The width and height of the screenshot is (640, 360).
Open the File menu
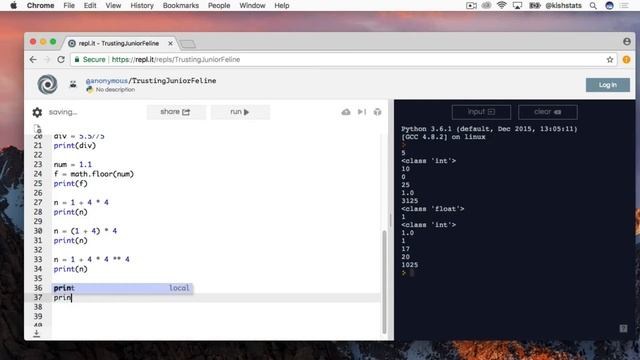(69, 5)
